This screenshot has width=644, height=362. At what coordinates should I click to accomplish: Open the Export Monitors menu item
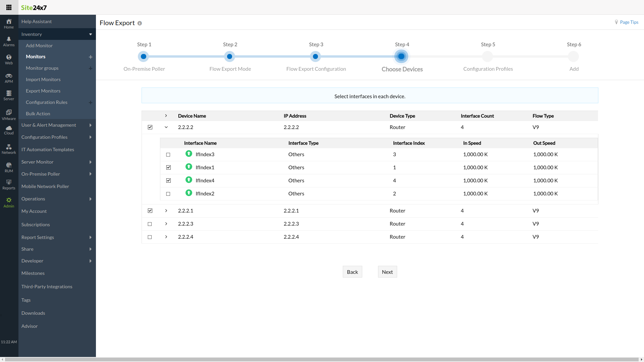[x=43, y=91]
